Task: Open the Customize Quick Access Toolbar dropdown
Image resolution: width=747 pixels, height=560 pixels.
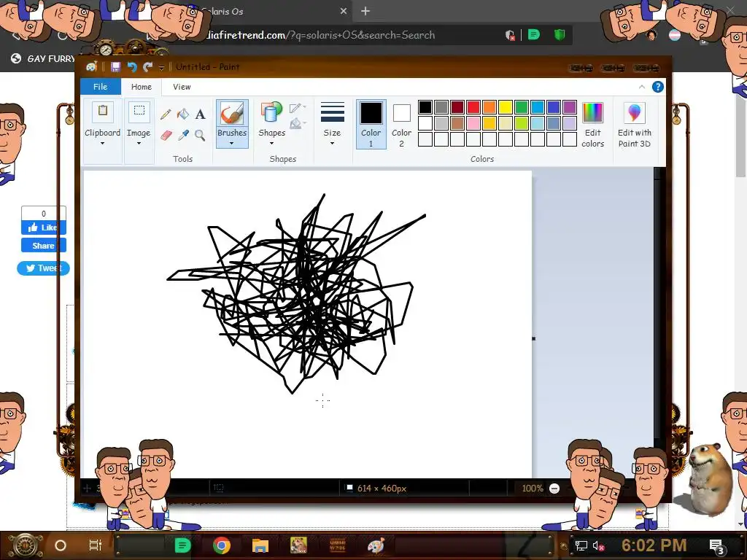Action: (161, 68)
